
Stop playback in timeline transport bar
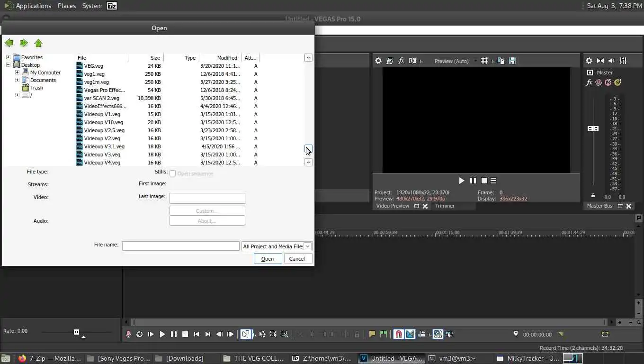[185, 334]
